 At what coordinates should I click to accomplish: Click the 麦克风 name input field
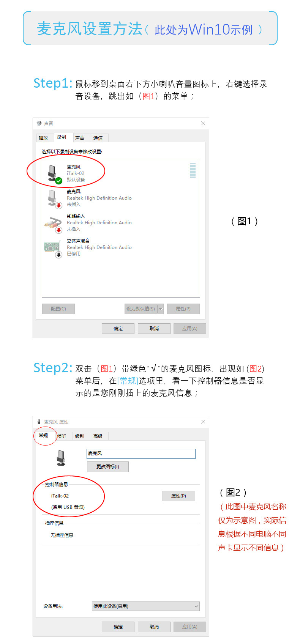click(x=141, y=453)
